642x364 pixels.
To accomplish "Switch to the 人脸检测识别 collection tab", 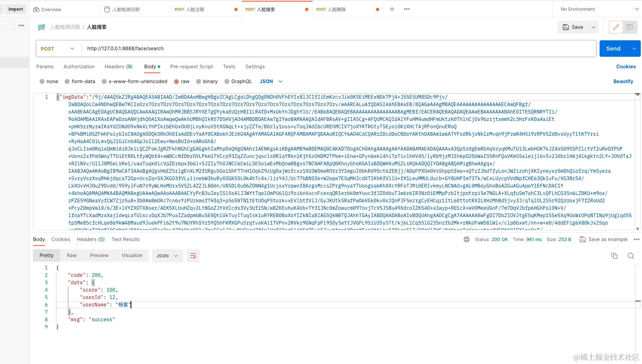I will point(122,9).
